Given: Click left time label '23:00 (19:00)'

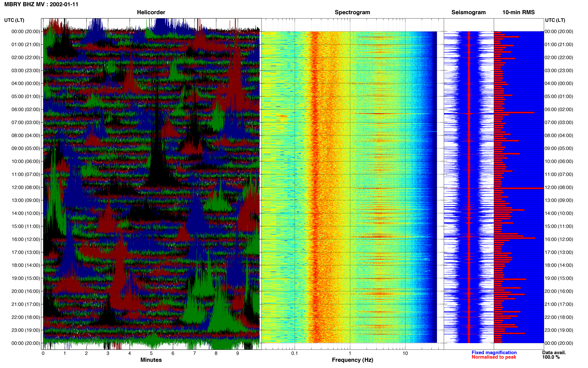Looking at the screenshot, I should click(x=26, y=330).
